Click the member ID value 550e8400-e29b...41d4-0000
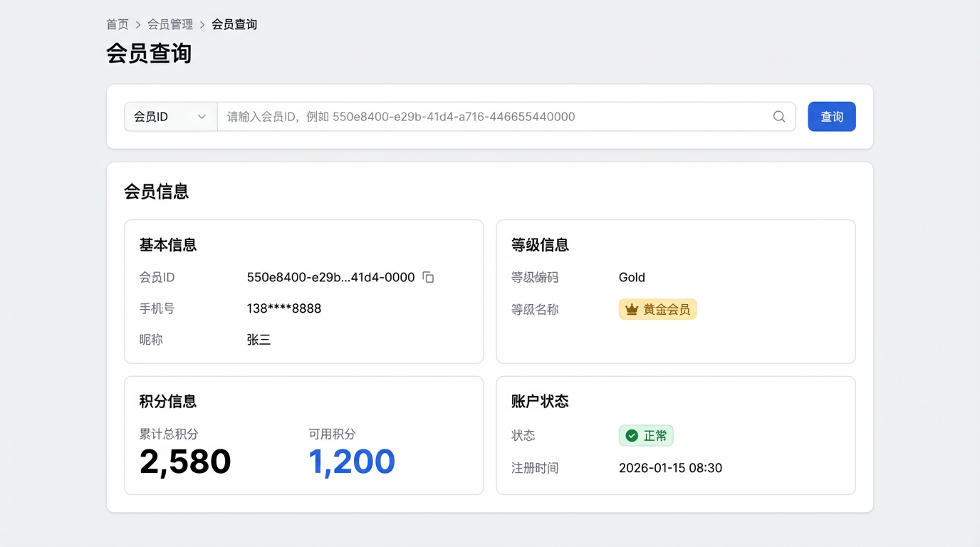 pos(330,277)
